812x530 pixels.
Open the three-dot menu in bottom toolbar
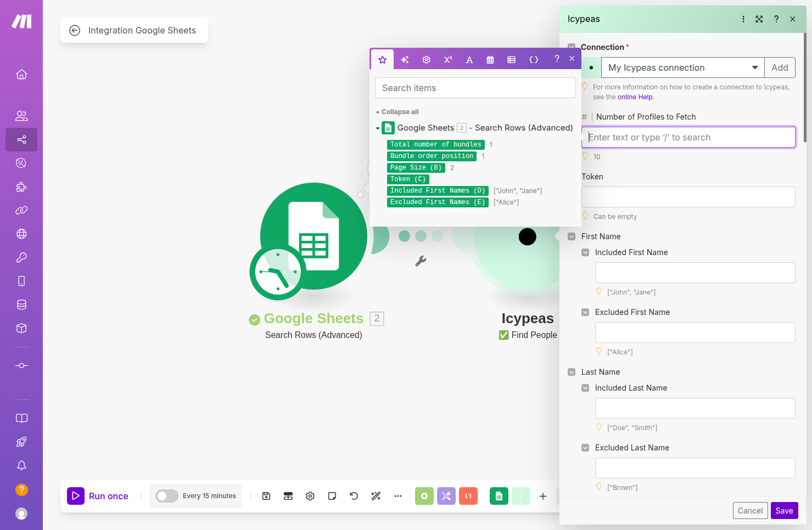tap(398, 496)
